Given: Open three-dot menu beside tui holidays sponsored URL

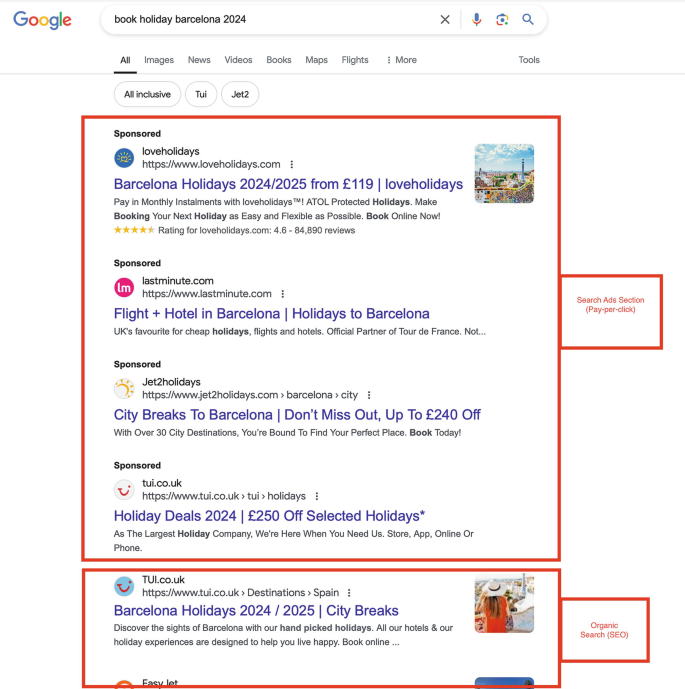Looking at the screenshot, I should click(x=317, y=496).
